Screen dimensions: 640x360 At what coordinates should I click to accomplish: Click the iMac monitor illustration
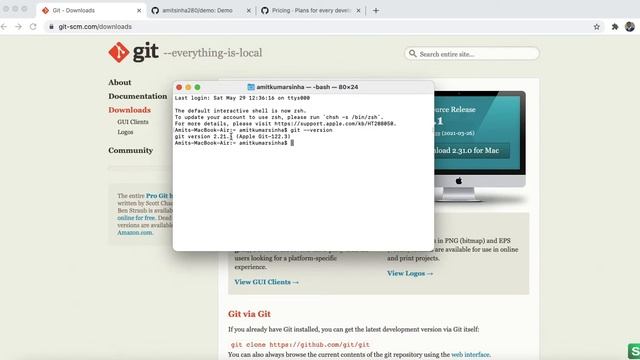coord(480,147)
